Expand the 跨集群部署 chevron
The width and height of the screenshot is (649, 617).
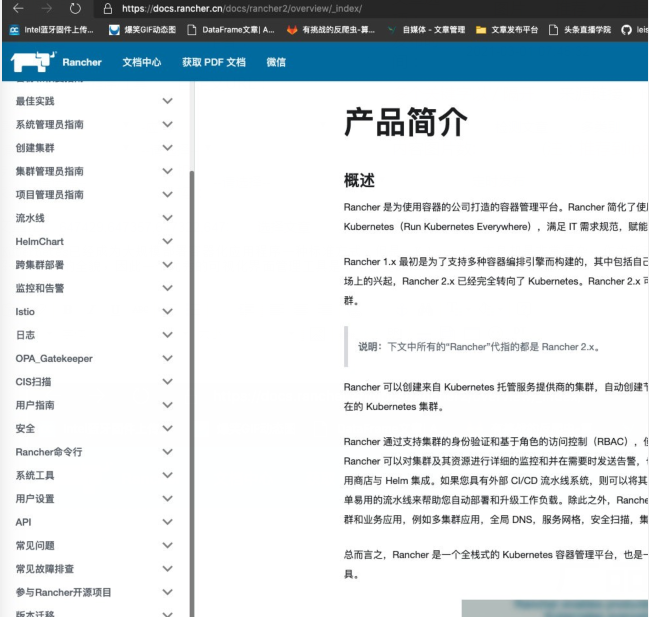167,264
